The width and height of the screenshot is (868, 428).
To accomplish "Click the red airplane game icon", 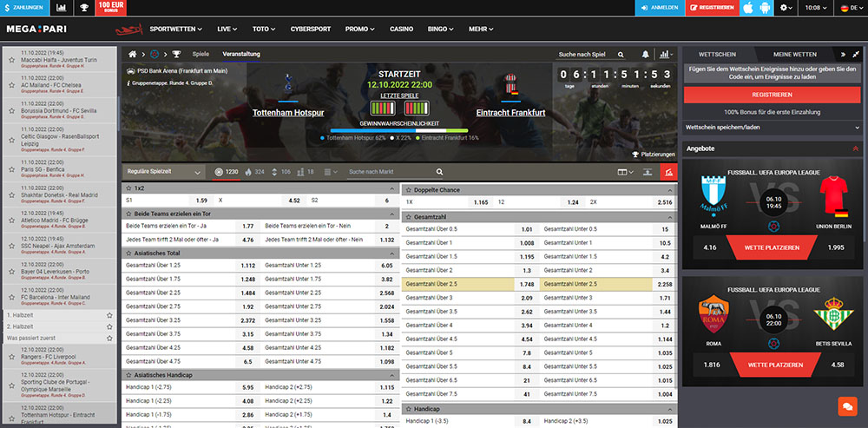I will (x=129, y=29).
